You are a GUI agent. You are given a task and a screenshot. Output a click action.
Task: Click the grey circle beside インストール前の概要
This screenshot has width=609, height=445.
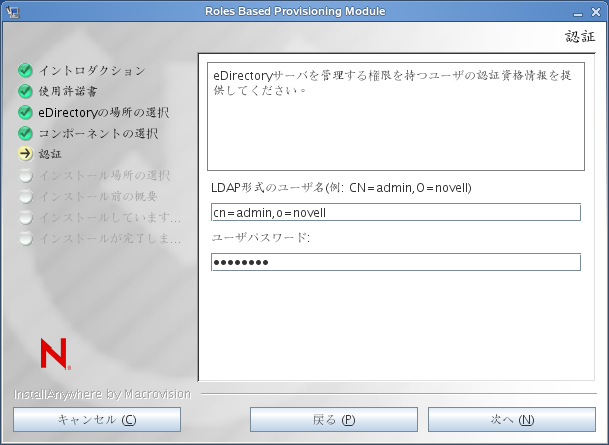25,196
